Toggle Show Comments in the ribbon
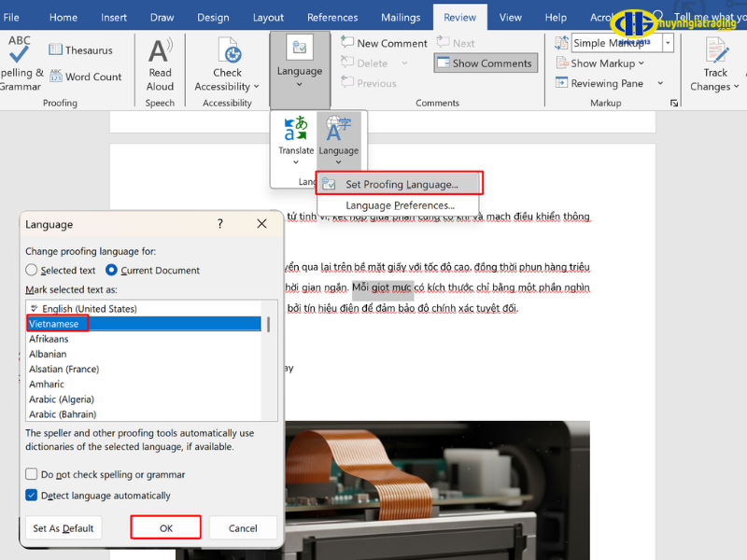 coord(485,63)
